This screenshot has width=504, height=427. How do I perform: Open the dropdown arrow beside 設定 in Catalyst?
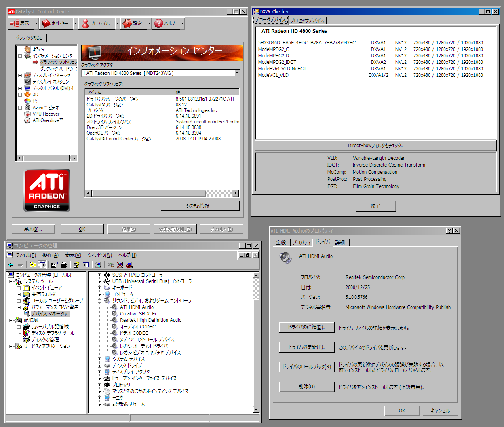tap(149, 24)
